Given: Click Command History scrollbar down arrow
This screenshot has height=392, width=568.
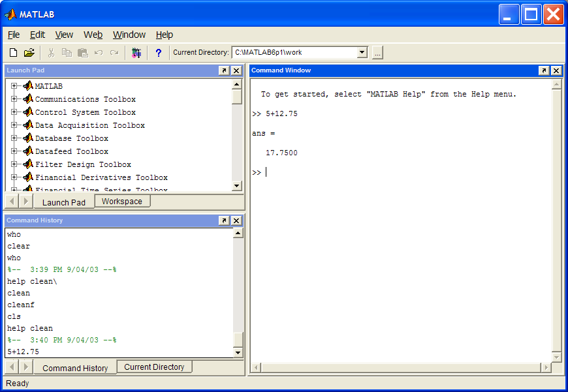Looking at the screenshot, I should click(x=238, y=352).
